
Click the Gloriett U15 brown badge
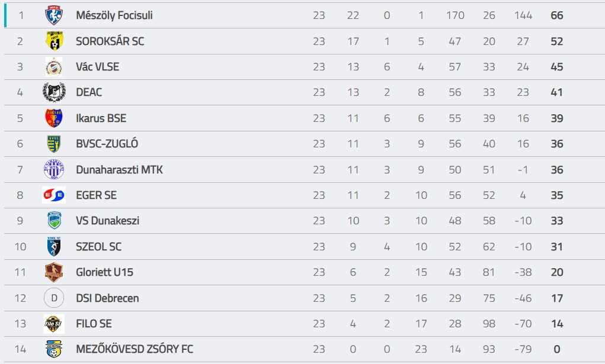54,272
